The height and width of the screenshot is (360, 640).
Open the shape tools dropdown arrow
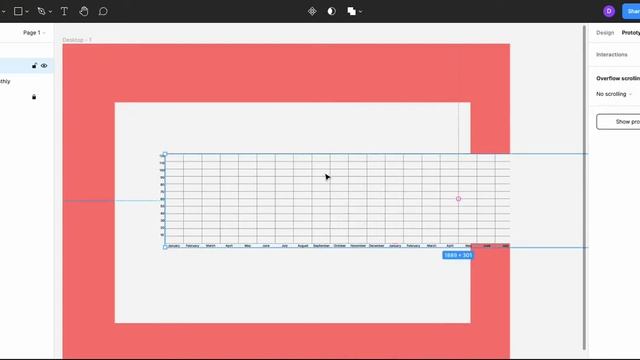[27, 12]
